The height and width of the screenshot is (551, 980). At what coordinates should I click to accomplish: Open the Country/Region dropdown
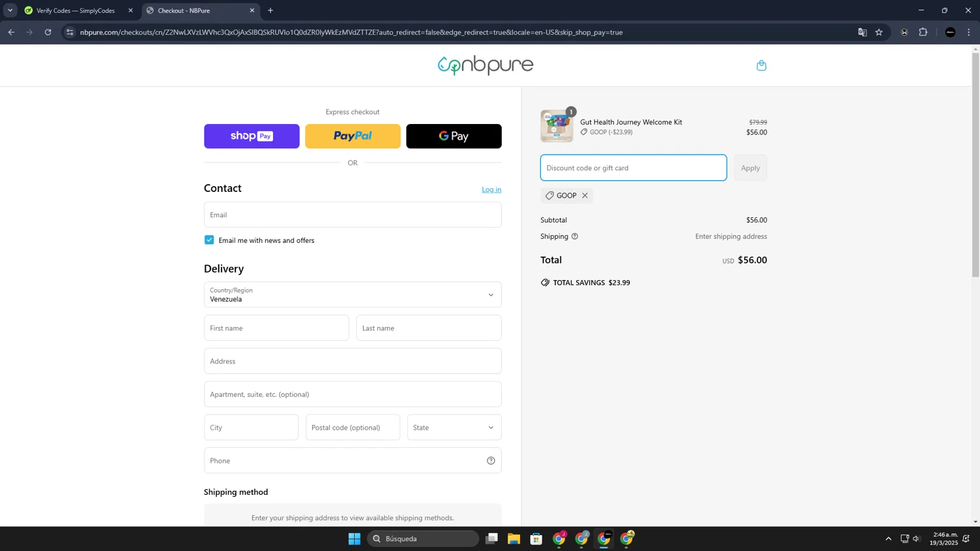pyautogui.click(x=353, y=295)
